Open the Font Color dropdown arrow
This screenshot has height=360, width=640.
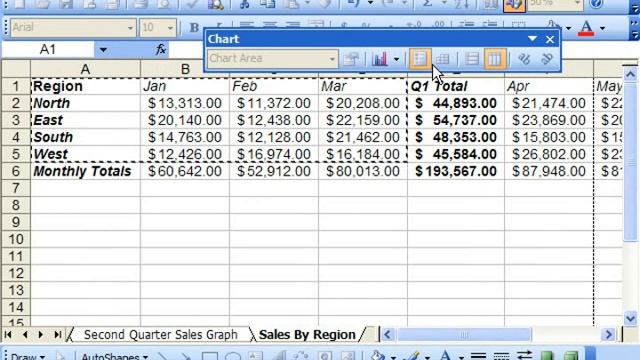(602, 28)
